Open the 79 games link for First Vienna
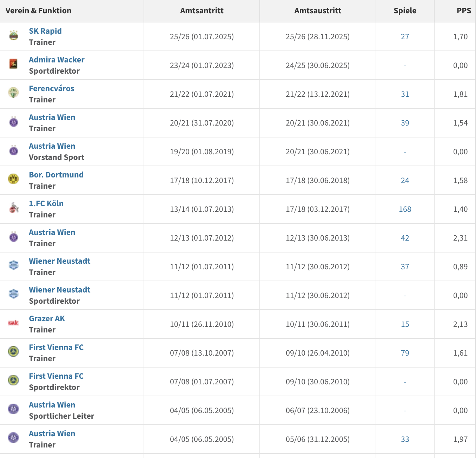 click(405, 353)
